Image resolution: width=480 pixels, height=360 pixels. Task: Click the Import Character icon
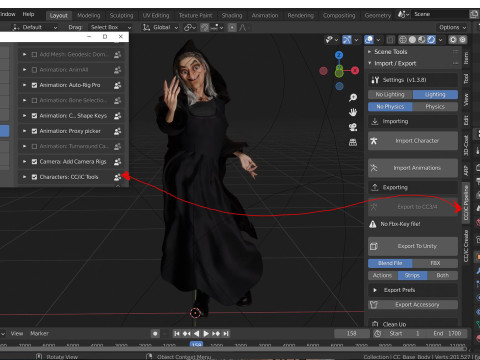point(374,141)
